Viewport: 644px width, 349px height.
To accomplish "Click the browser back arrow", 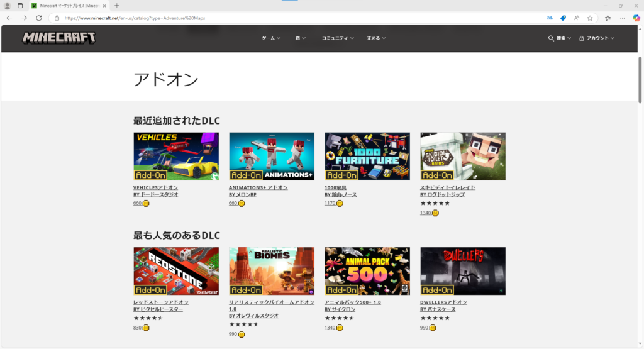I will pos(9,18).
